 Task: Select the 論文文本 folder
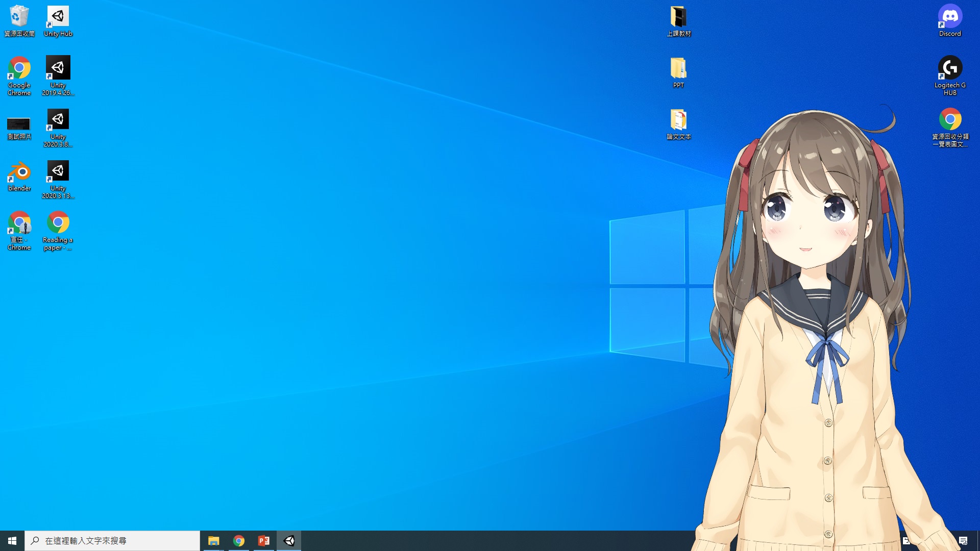point(678,120)
